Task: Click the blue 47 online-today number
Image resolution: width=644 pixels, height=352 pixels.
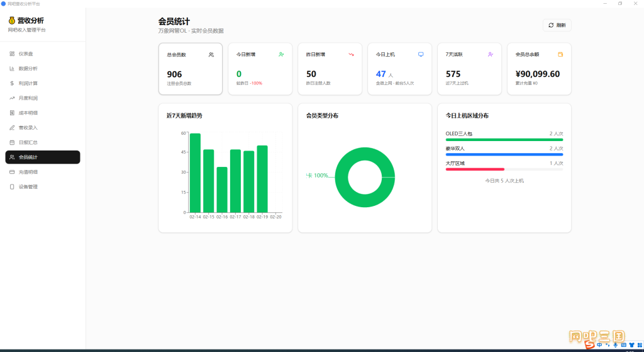Action: pos(380,74)
